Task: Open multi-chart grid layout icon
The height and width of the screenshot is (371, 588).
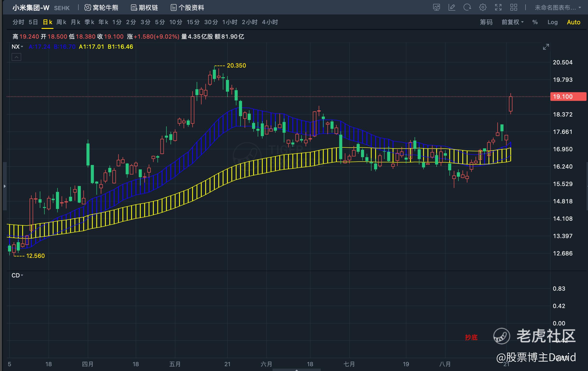Action: pos(514,7)
